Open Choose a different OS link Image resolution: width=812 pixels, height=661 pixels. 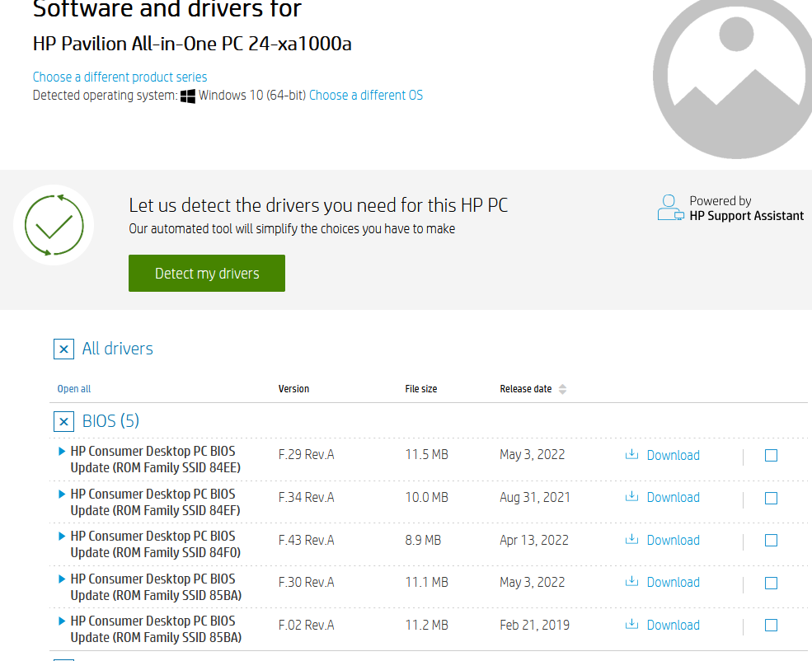point(365,95)
